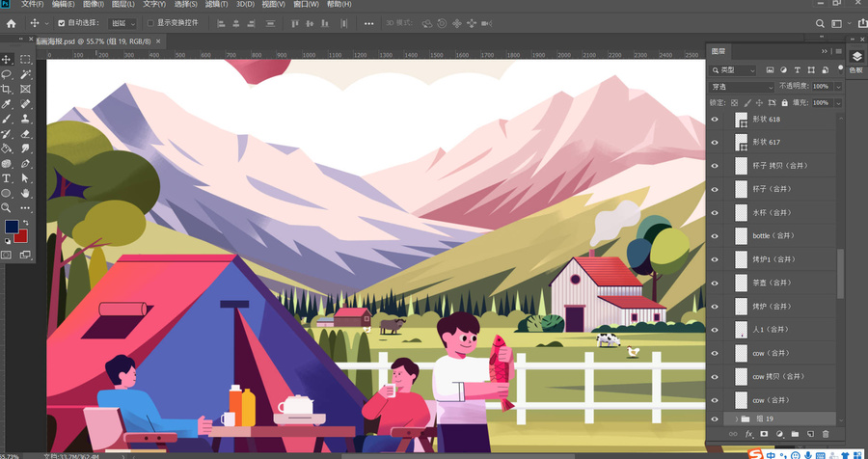Swap foreground and background colors
Image resolution: width=868 pixels, height=459 pixels.
pyautogui.click(x=24, y=223)
